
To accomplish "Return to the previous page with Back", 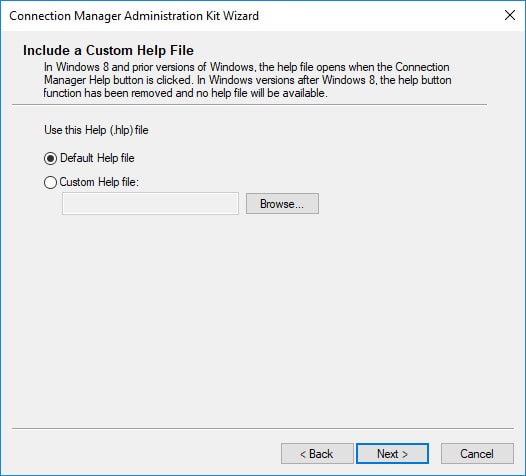I will [317, 454].
